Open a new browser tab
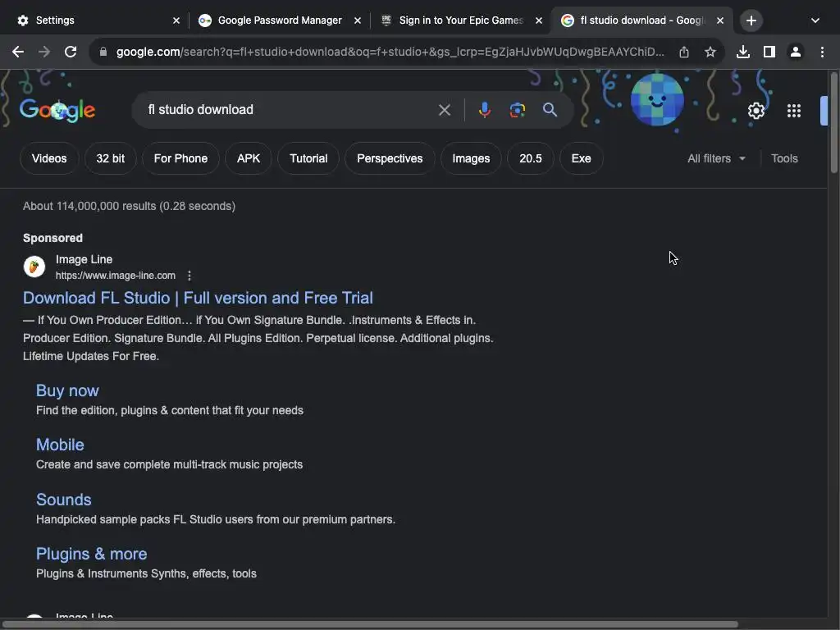The height and width of the screenshot is (630, 840). 751,21
